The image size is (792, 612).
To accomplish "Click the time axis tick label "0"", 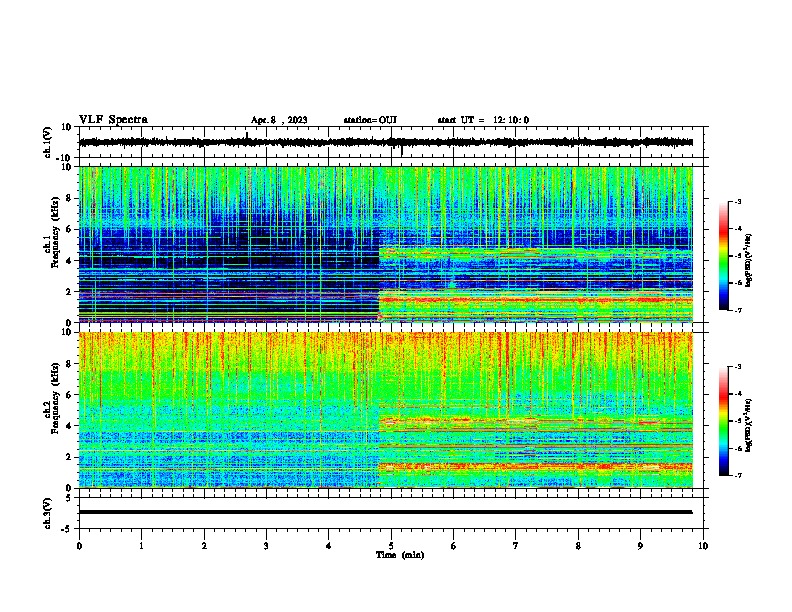I will (x=79, y=546).
